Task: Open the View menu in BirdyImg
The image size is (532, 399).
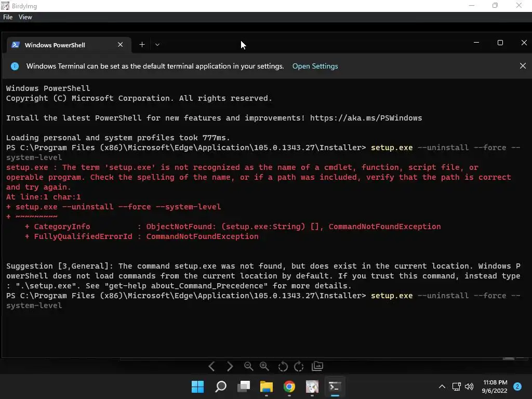Action: [25, 17]
